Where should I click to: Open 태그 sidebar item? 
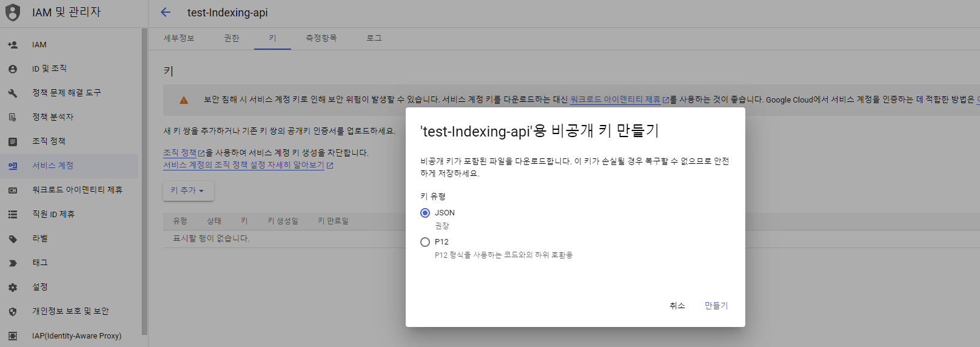[x=69, y=263]
